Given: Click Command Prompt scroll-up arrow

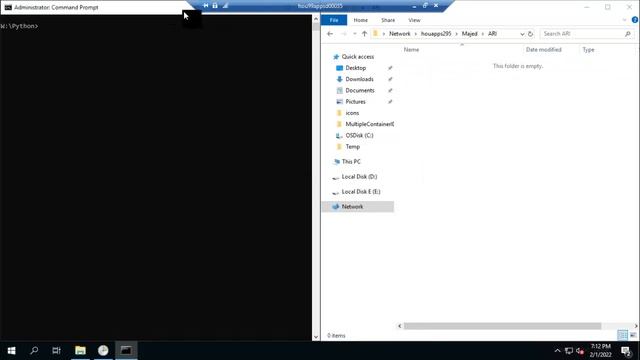Looking at the screenshot, I should click(x=316, y=19).
